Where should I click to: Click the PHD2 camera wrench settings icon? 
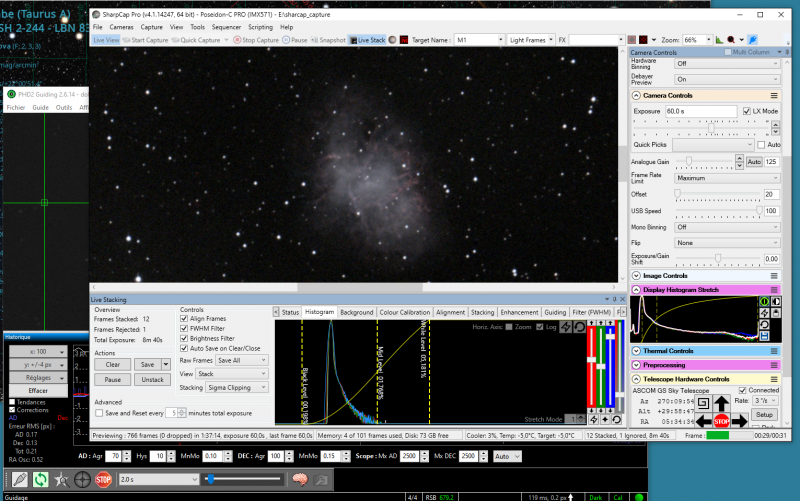point(321,479)
